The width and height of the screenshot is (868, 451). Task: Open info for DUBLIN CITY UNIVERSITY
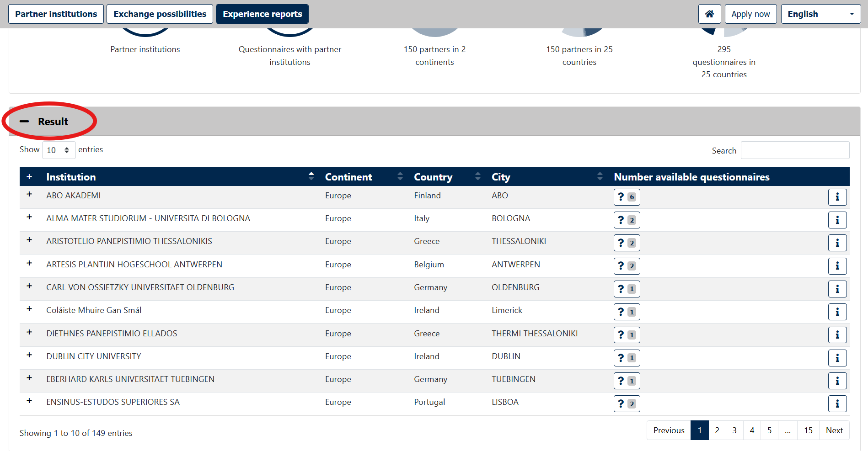click(x=837, y=358)
